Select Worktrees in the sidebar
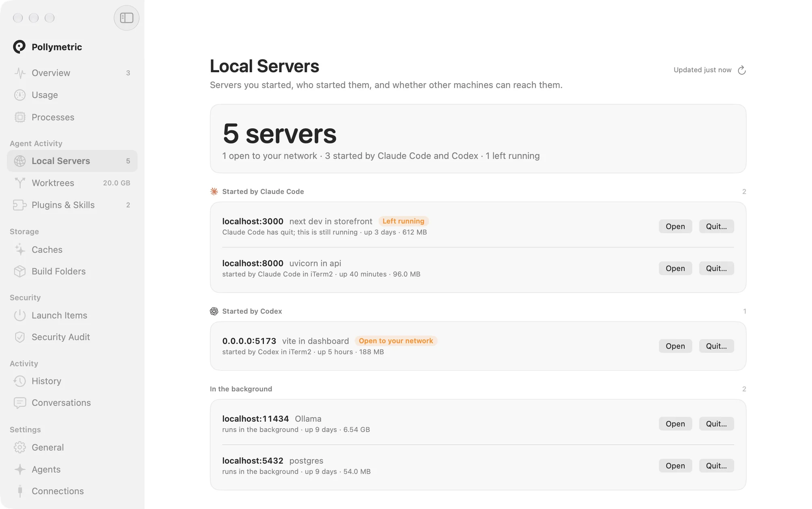 pos(72,183)
